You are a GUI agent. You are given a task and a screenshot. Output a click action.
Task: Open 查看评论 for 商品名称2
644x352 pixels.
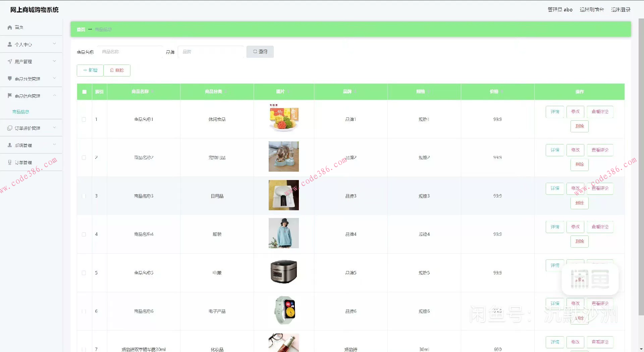tap(600, 150)
